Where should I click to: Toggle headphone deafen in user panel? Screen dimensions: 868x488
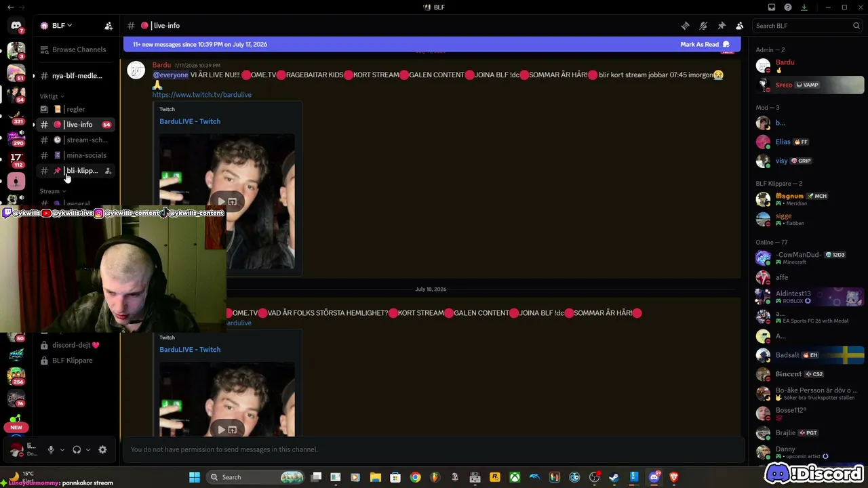(x=77, y=449)
